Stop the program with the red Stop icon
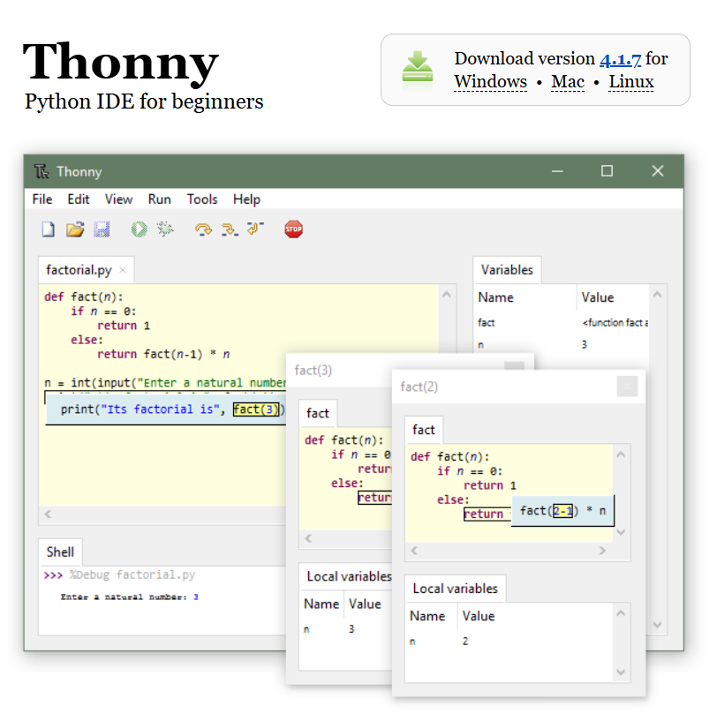 click(x=293, y=229)
